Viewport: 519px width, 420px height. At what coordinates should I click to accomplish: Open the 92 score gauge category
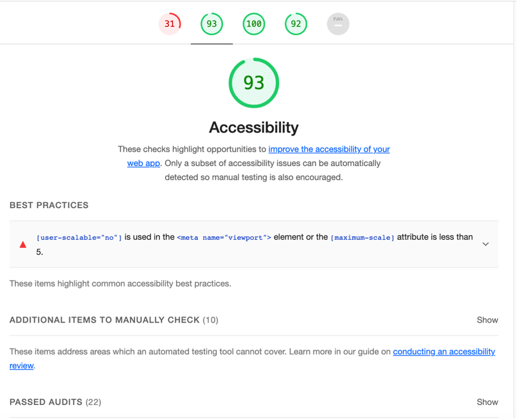[296, 24]
